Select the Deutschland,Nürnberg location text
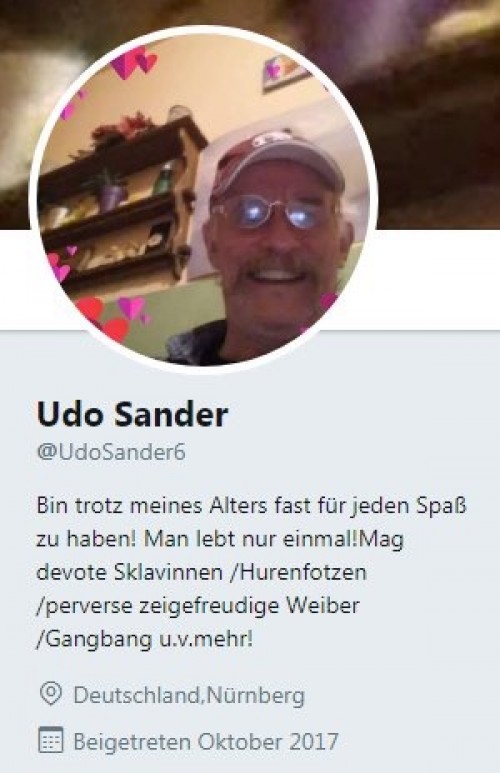 coord(189,695)
